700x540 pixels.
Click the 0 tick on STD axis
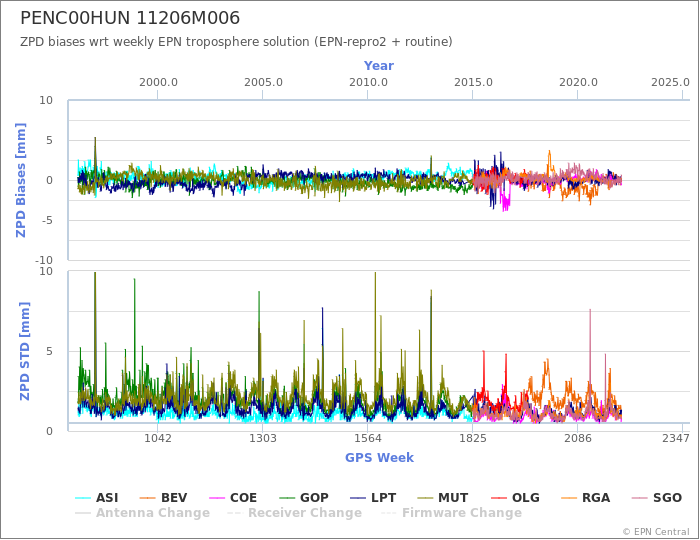pos(50,431)
